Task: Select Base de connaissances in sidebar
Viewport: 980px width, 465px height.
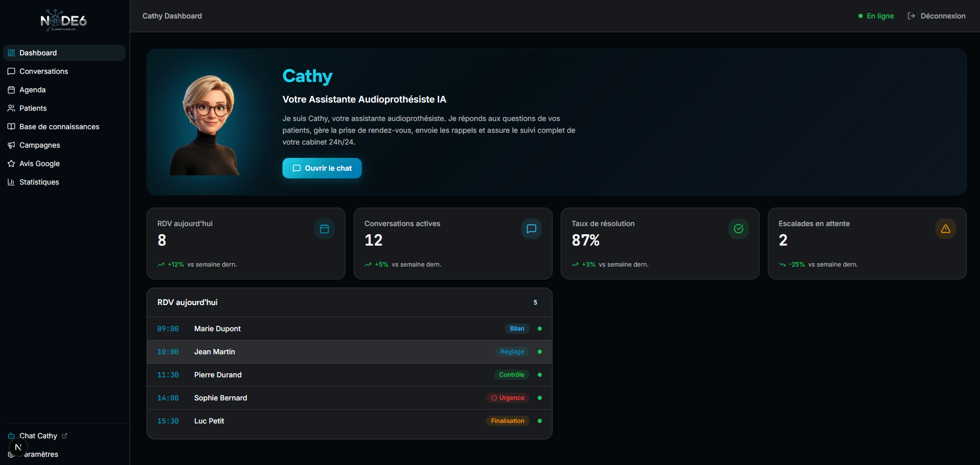Action: click(x=59, y=127)
